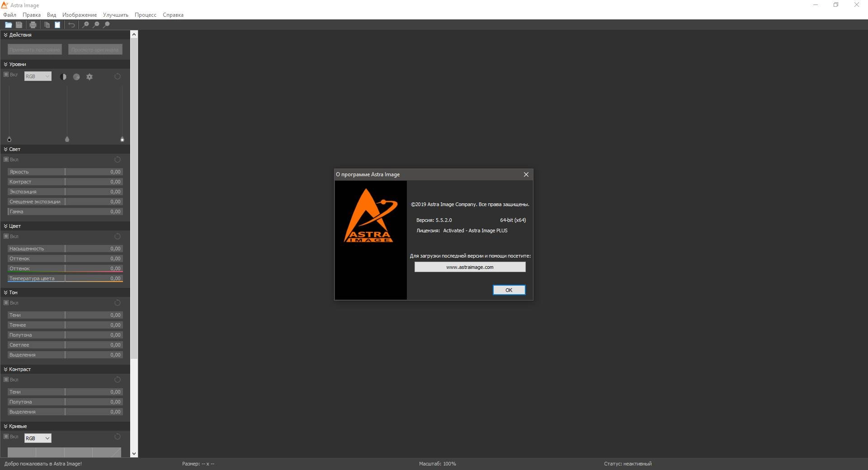Viewport: 868px width, 470px height.
Task: Click the printer icon in the toolbar
Action: [33, 25]
